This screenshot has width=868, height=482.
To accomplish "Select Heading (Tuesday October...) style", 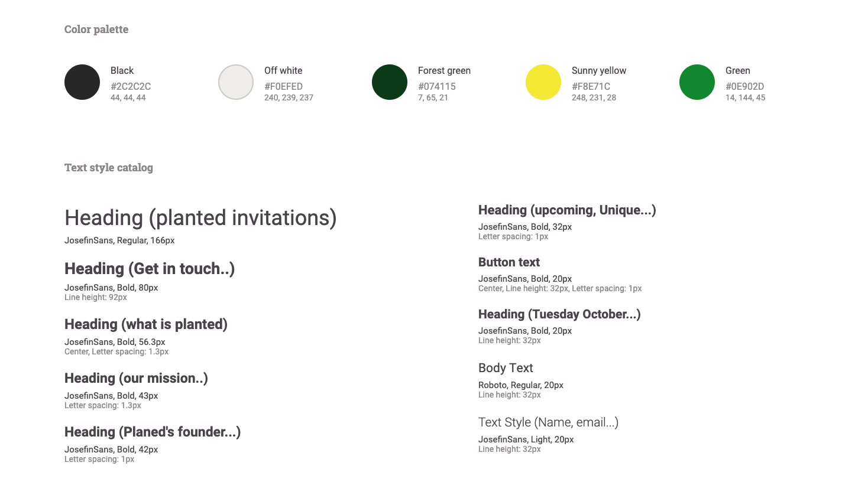I will click(x=559, y=314).
